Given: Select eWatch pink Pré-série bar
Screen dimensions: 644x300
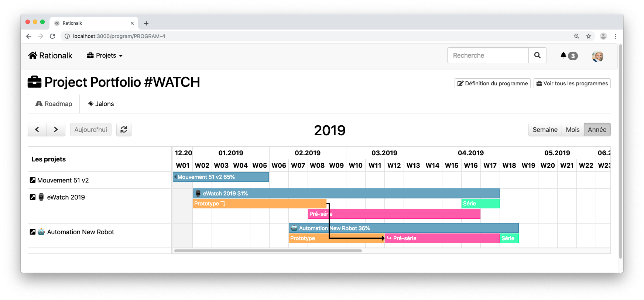Looking at the screenshot, I should [x=394, y=214].
